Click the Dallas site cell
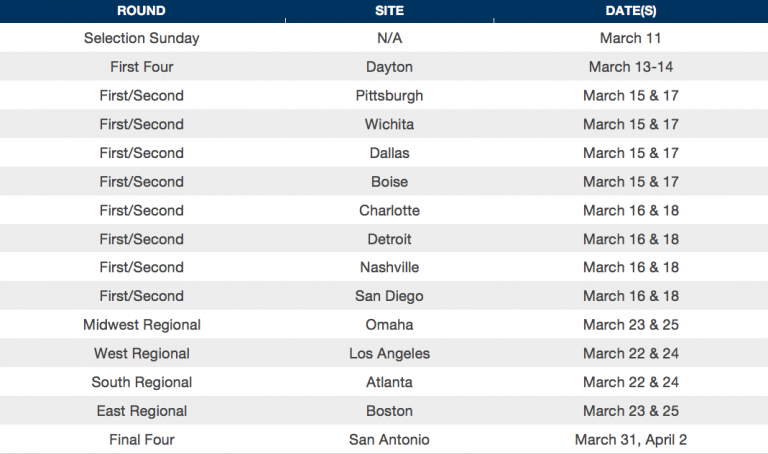768x454 pixels. (389, 153)
